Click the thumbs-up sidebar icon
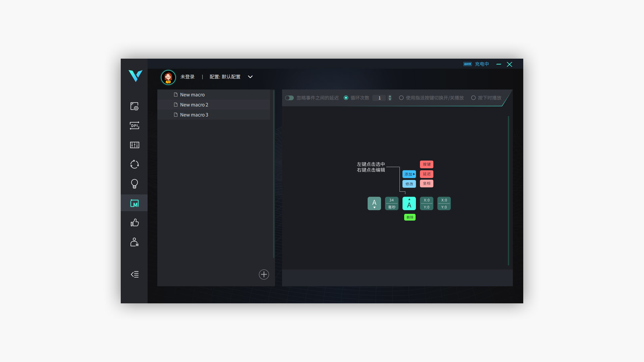This screenshot has height=362, width=644. pyautogui.click(x=135, y=223)
